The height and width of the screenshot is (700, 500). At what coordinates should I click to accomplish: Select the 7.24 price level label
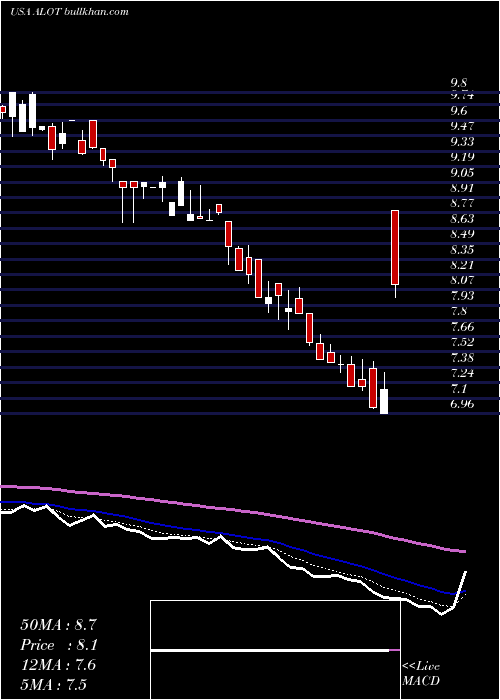tap(462, 373)
